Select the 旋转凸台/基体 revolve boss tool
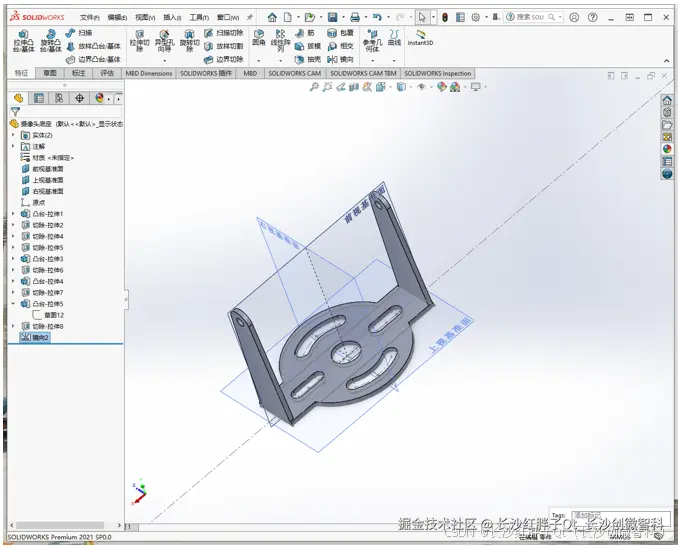 pos(51,41)
